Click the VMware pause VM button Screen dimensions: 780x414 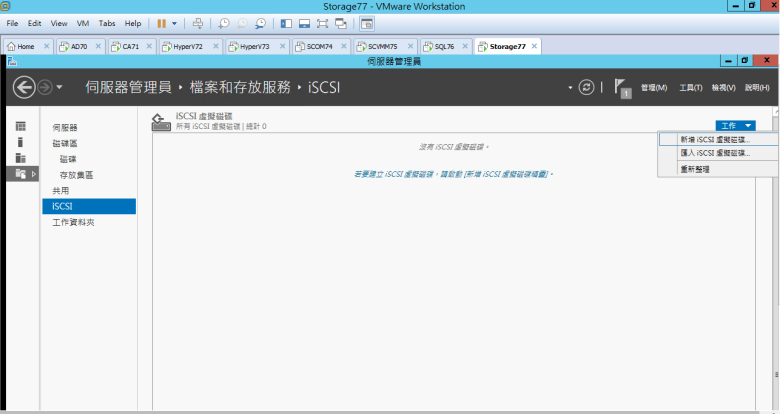161,22
